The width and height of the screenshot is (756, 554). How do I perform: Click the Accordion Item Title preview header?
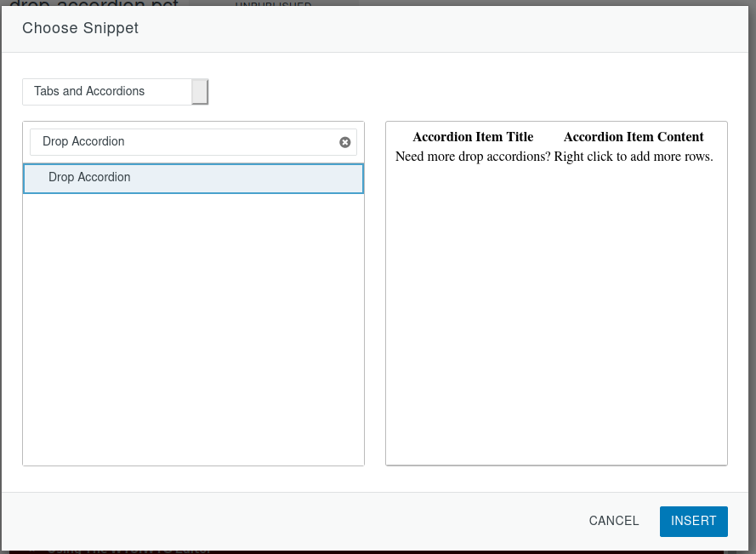click(x=473, y=137)
